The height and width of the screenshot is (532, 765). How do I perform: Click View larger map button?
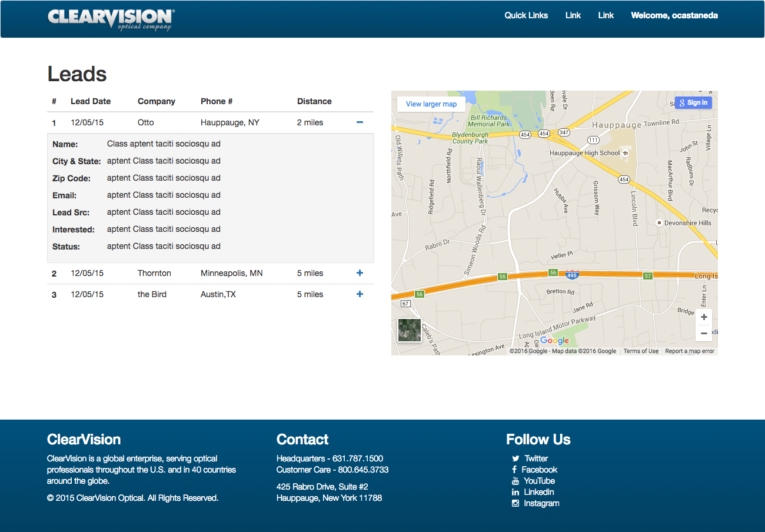coord(431,104)
